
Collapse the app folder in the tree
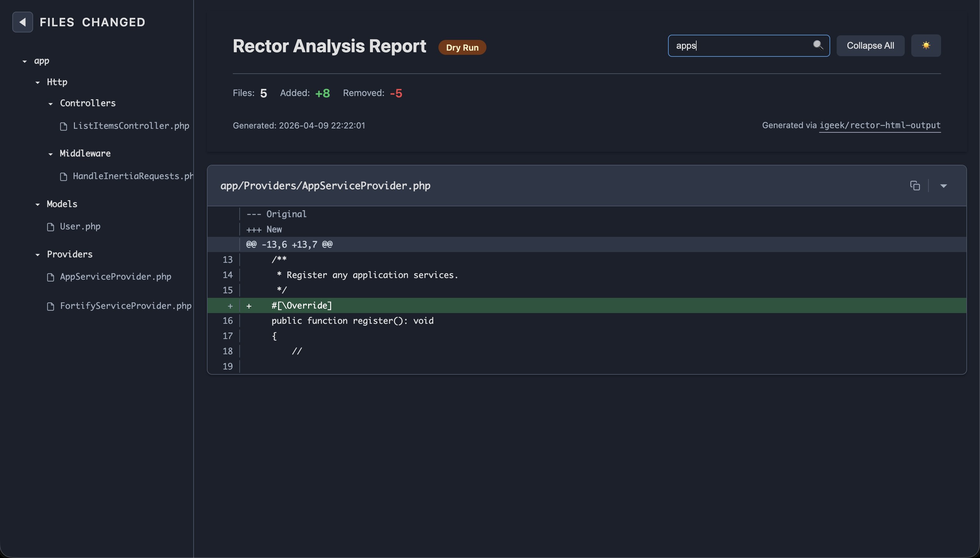[25, 61]
